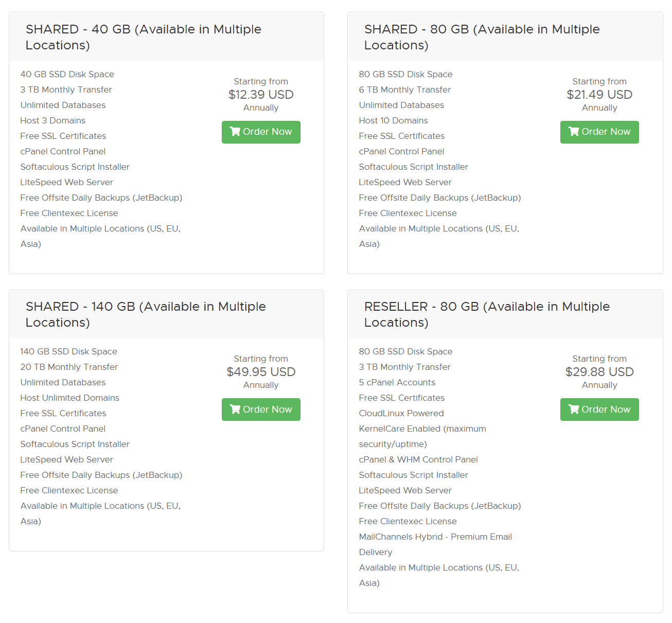672x623 pixels.
Task: Order the $29.88 USD reseller plan
Action: pyautogui.click(x=599, y=410)
